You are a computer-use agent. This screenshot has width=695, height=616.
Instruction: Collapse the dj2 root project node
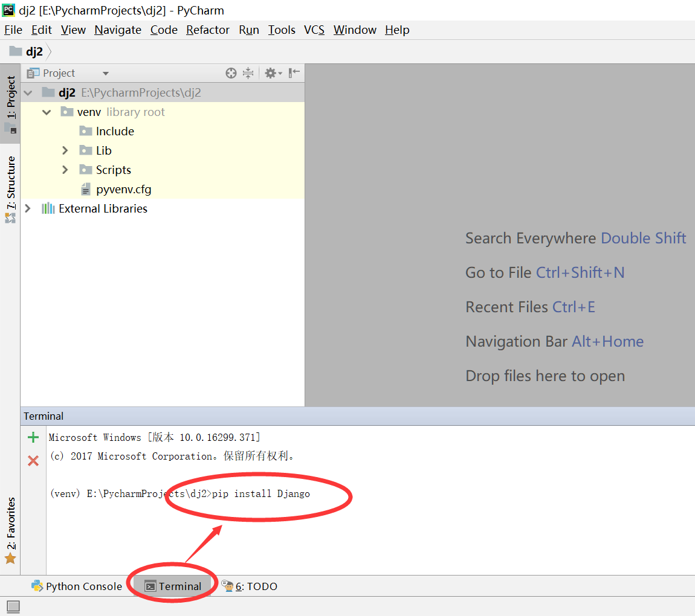click(x=28, y=93)
